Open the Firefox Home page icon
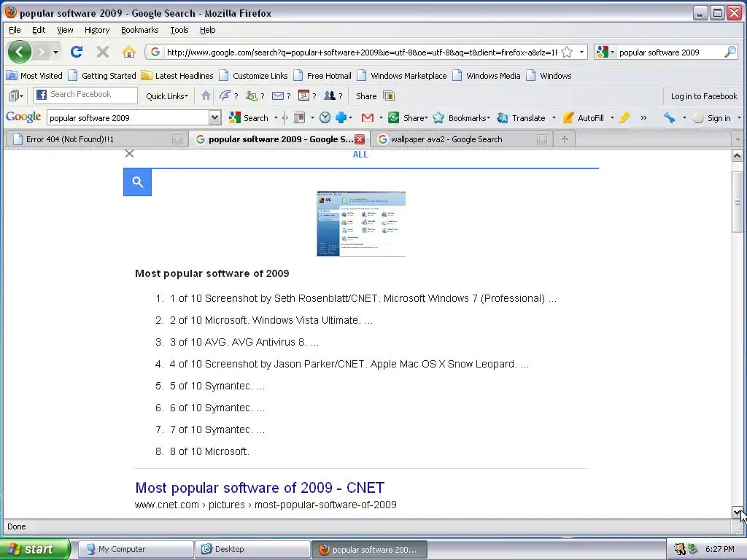 128,52
